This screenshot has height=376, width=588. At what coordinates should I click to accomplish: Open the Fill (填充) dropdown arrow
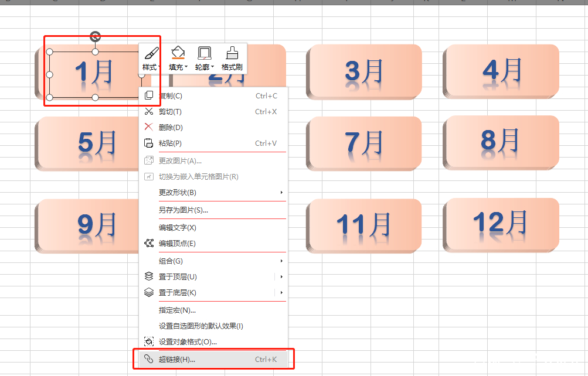[186, 67]
